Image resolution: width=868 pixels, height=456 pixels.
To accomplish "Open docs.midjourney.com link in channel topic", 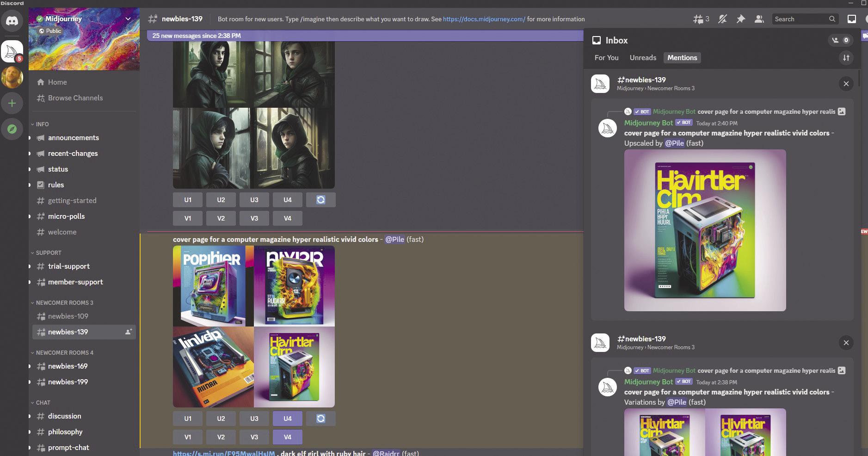I will coord(484,19).
